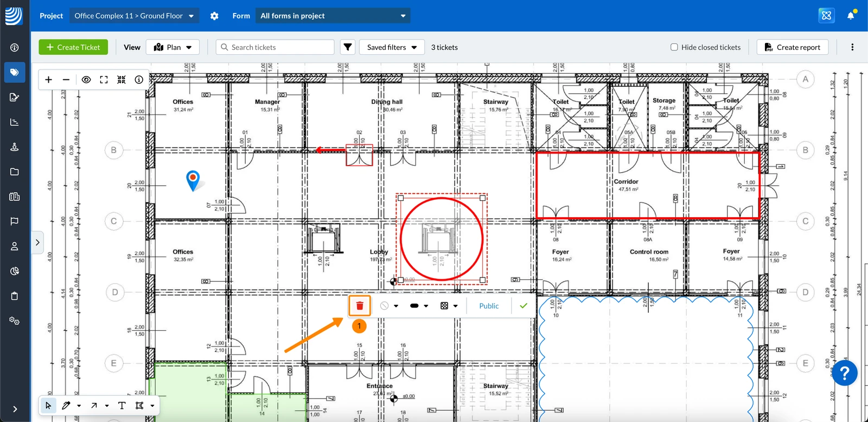
Task: Open Office Complex 11 project dropdown
Action: pos(134,16)
